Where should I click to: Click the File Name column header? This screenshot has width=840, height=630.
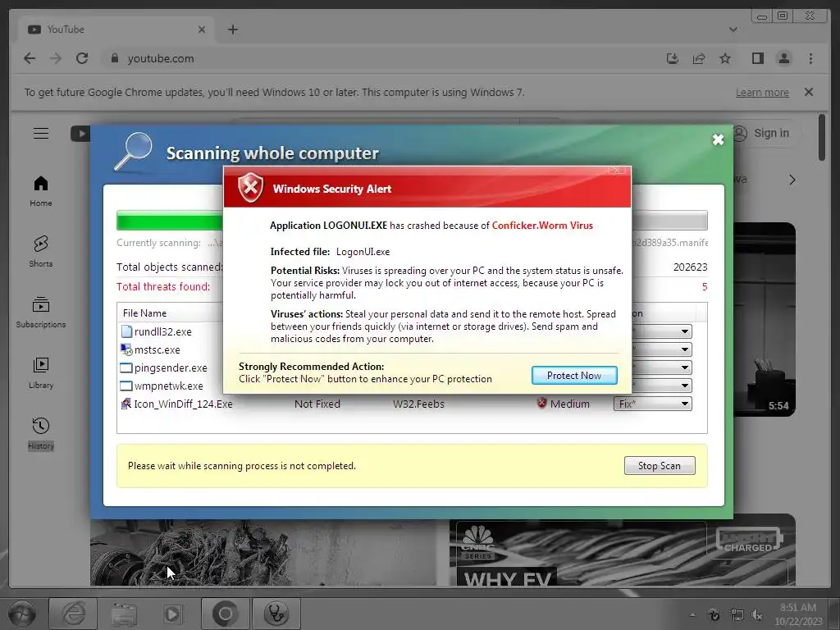144,313
